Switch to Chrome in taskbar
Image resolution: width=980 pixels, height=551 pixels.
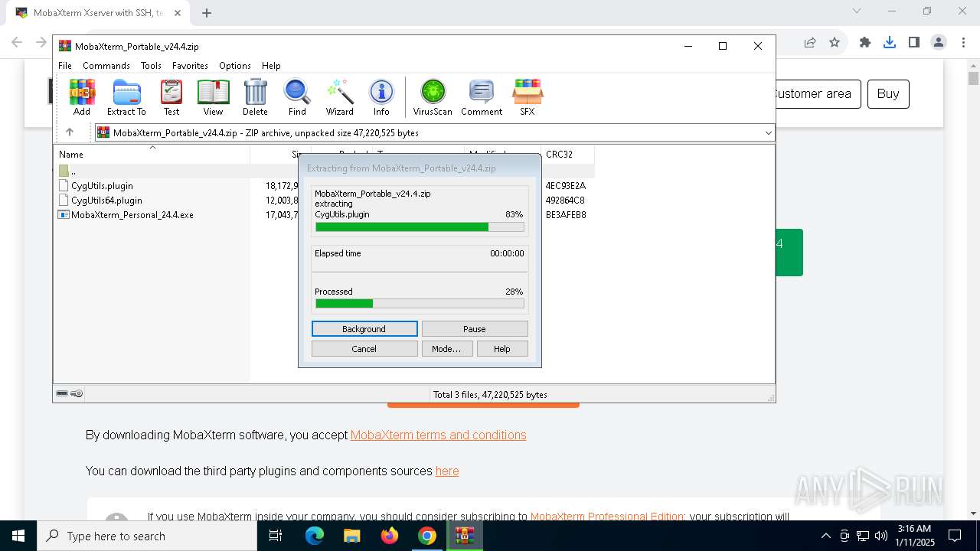(x=427, y=536)
